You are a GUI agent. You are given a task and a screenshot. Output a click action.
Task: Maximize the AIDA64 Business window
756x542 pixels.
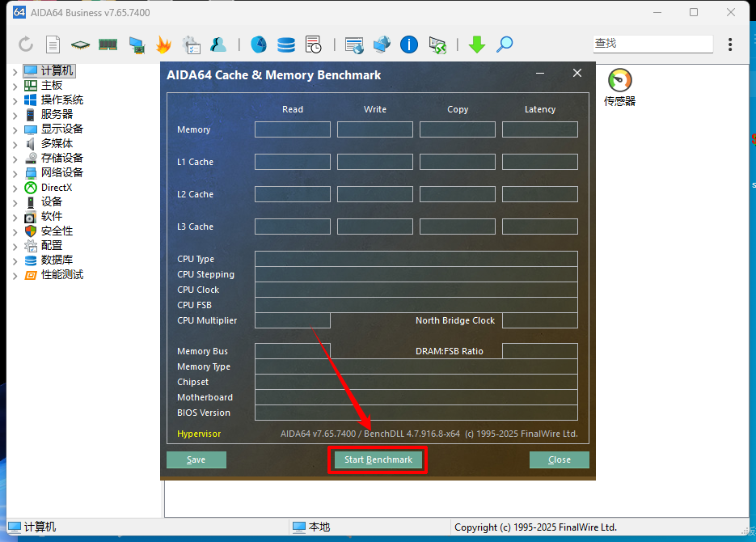(x=693, y=12)
